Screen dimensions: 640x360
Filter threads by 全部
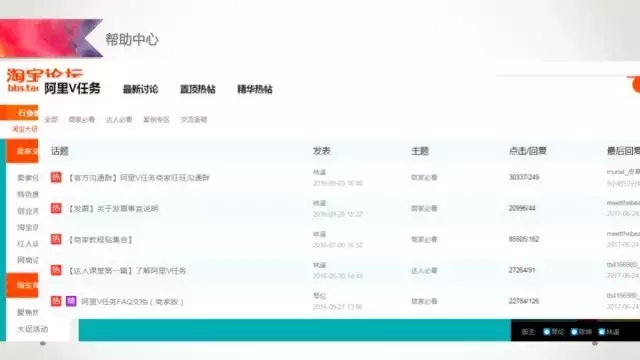point(51,120)
